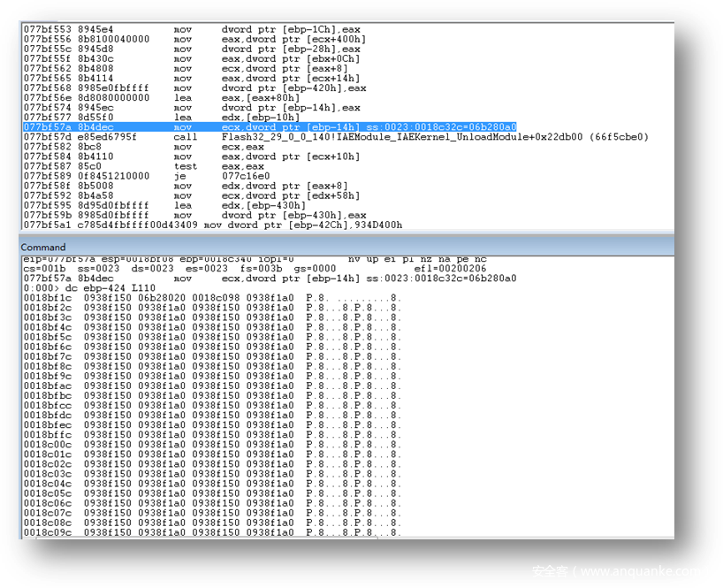Image resolution: width=723 pixels, height=588 pixels.
Task: Click the 0018c098 value in the dump
Action: (x=212, y=297)
